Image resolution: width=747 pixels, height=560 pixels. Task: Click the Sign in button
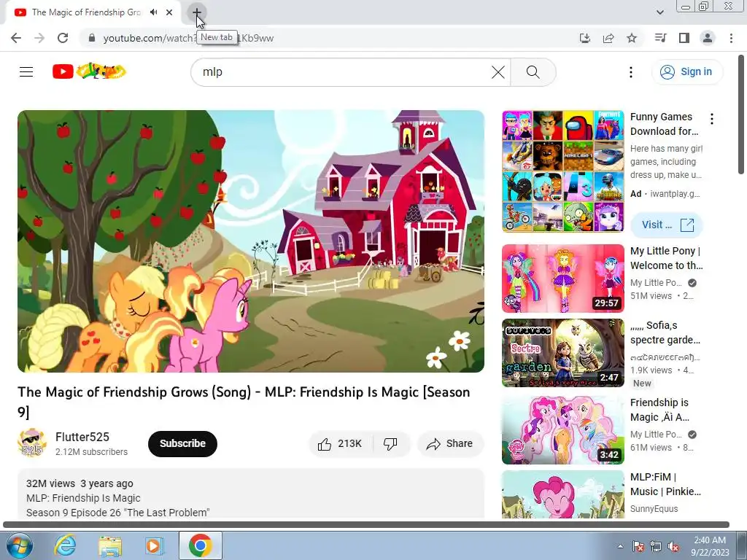[687, 72]
